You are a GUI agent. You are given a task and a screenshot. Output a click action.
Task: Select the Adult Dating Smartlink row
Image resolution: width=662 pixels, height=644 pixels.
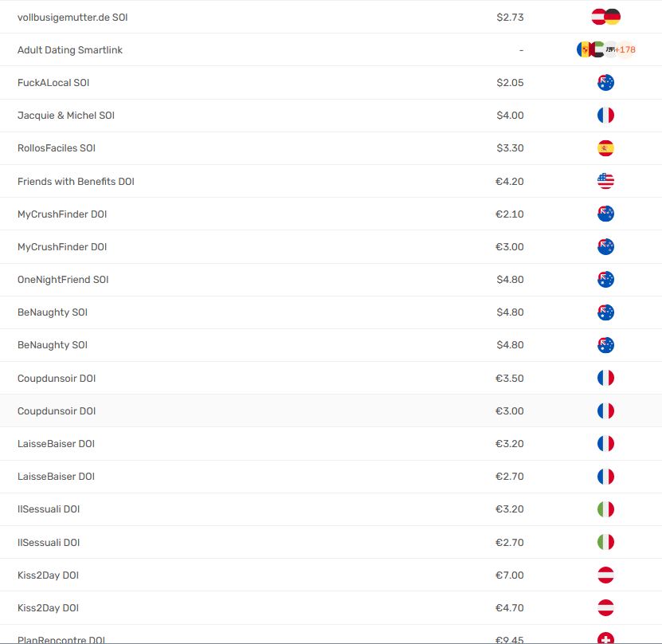pos(331,50)
